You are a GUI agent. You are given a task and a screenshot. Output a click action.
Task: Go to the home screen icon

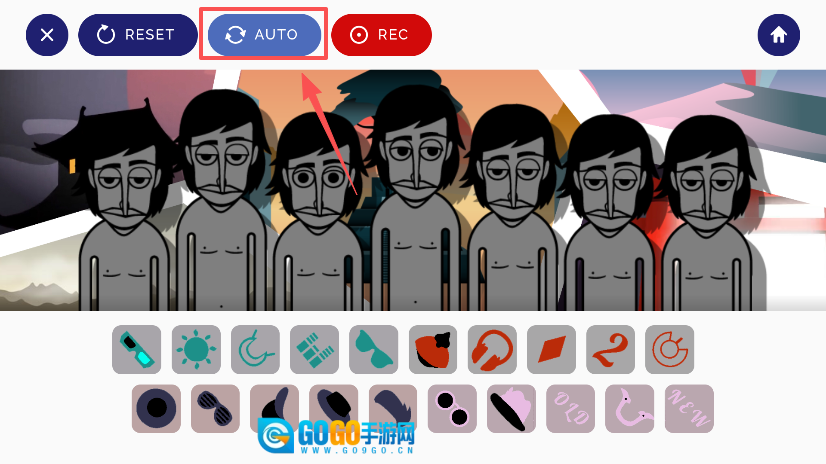779,35
